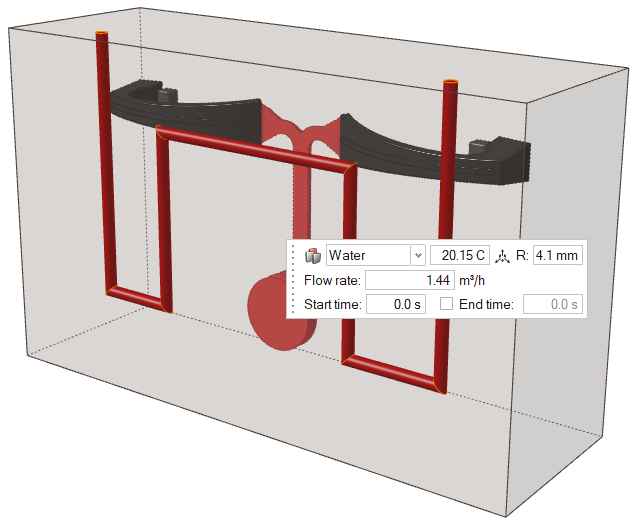The width and height of the screenshot is (640, 522).
Task: Click the R radius field showing 4.1 mm
Action: (x=558, y=256)
